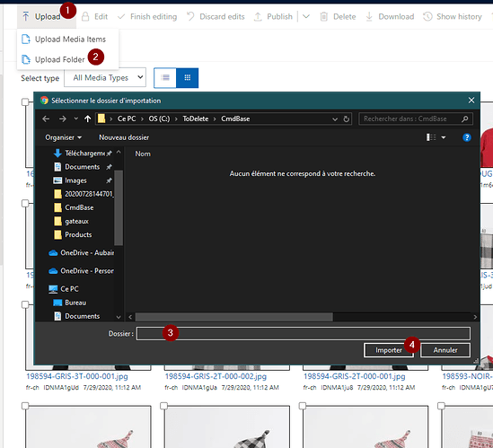This screenshot has width=493, height=448.
Task: Change the dialog view mode icon
Action: pyautogui.click(x=431, y=137)
